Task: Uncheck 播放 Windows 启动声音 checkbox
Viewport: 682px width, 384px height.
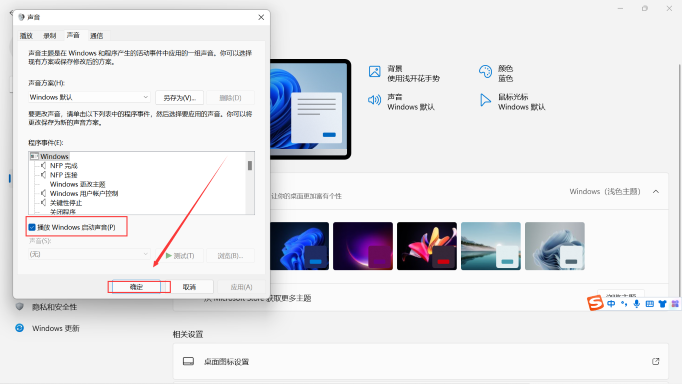Action: tap(32, 227)
